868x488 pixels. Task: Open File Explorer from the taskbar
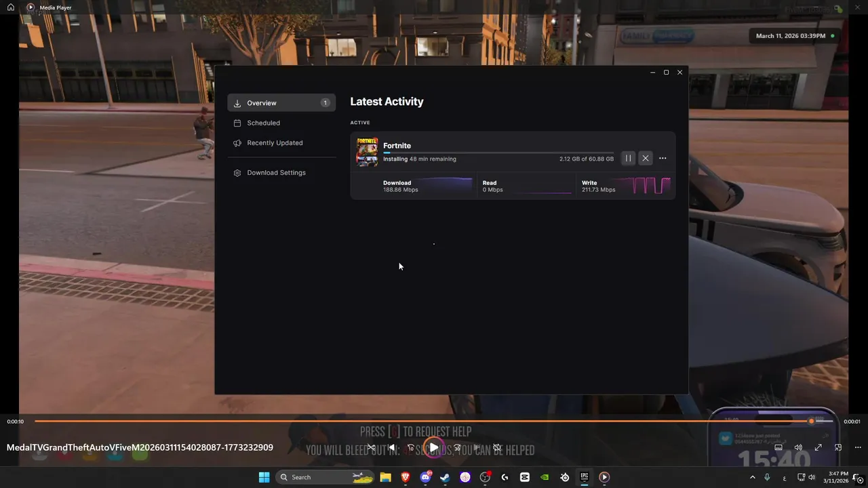[x=385, y=477]
